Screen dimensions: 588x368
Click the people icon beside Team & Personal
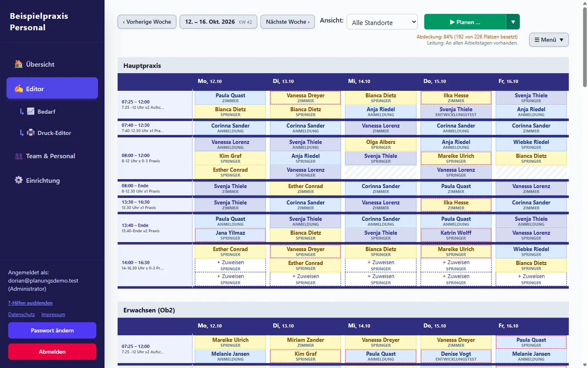(18, 156)
